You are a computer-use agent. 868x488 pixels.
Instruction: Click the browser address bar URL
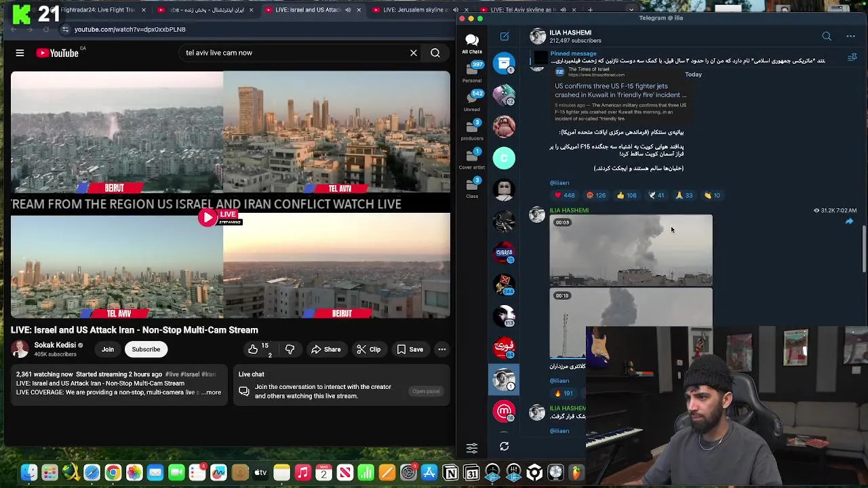click(x=130, y=29)
